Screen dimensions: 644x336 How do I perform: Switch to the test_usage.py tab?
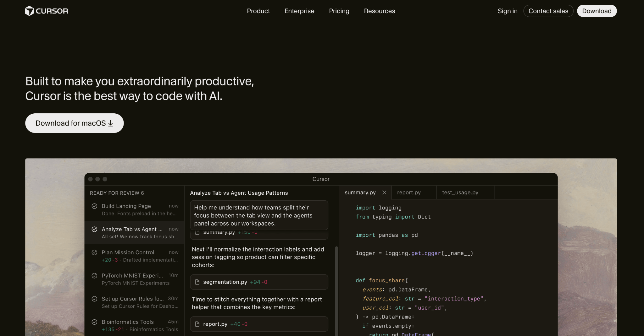pyautogui.click(x=460, y=192)
